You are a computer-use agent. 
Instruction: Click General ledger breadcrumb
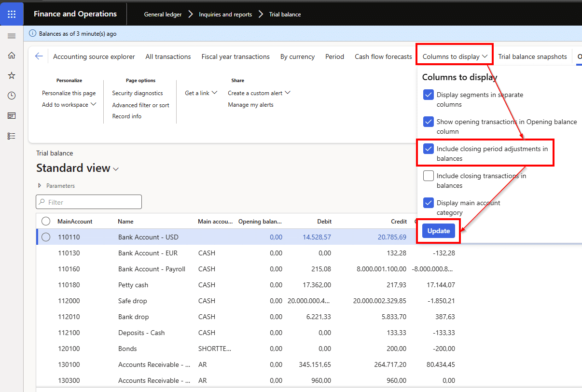click(x=163, y=14)
